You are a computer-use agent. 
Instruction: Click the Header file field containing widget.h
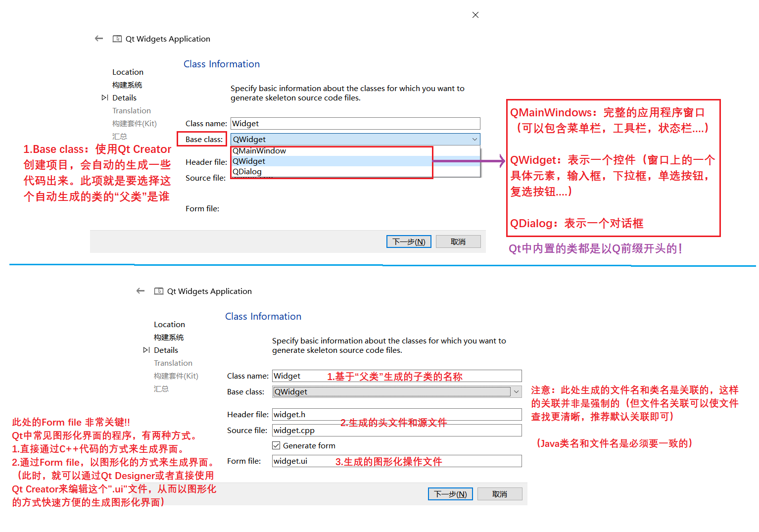[397, 415]
